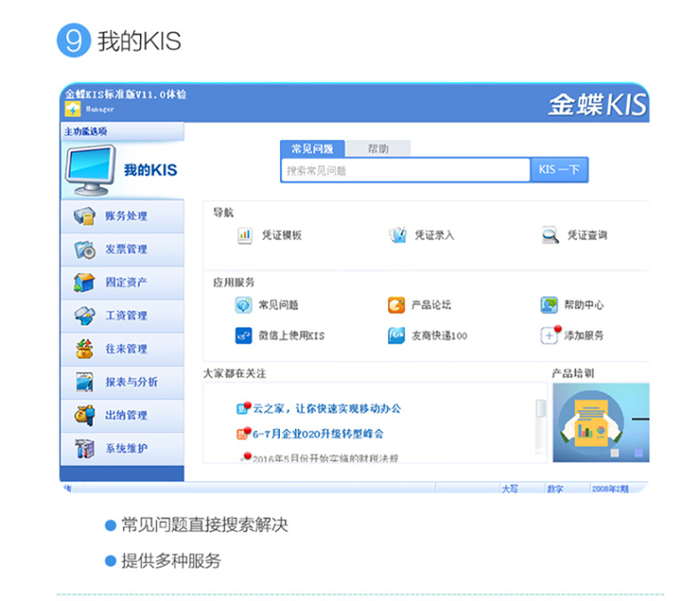
Task: Click the 热 badge beside O2O峰会 news
Action: click(x=242, y=434)
